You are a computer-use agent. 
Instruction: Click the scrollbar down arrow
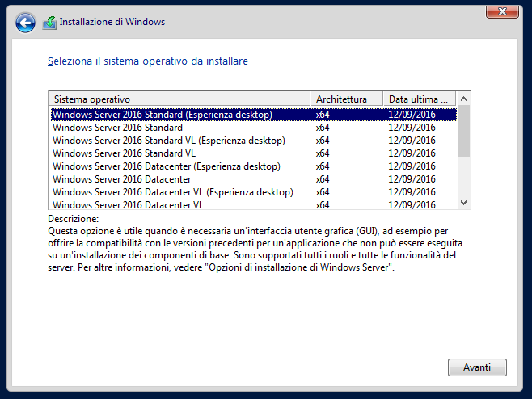pos(463,203)
